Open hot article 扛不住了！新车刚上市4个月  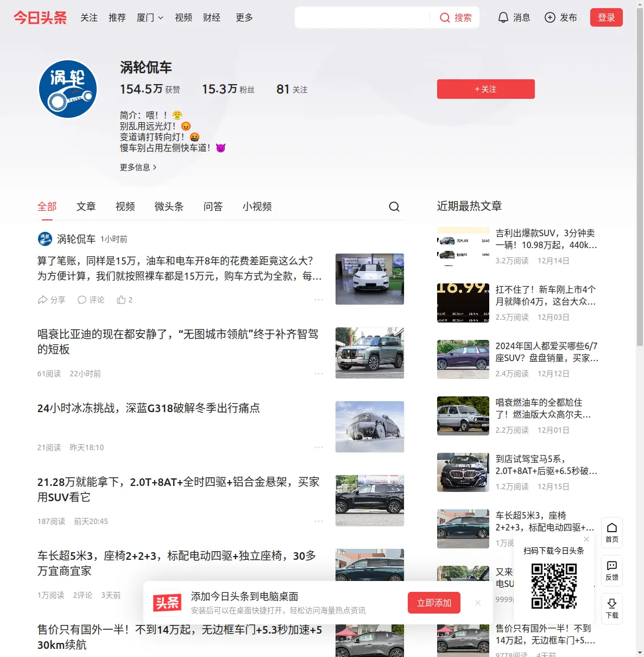point(546,295)
